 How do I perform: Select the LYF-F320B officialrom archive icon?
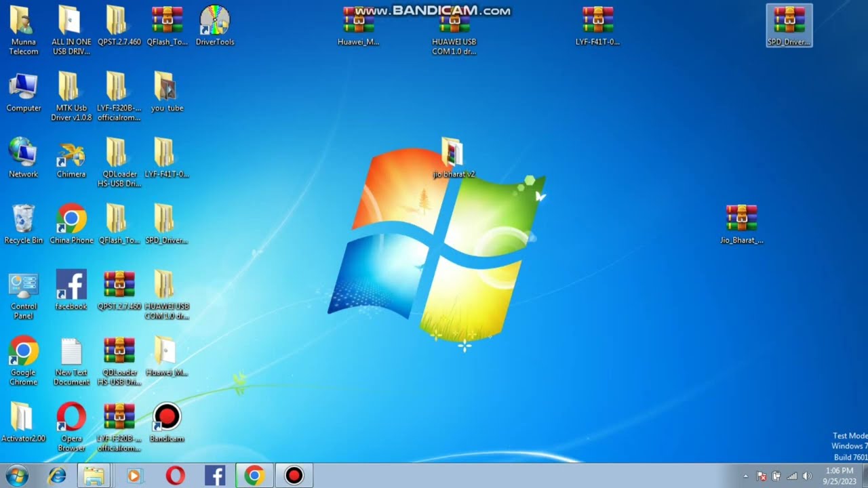point(119,427)
